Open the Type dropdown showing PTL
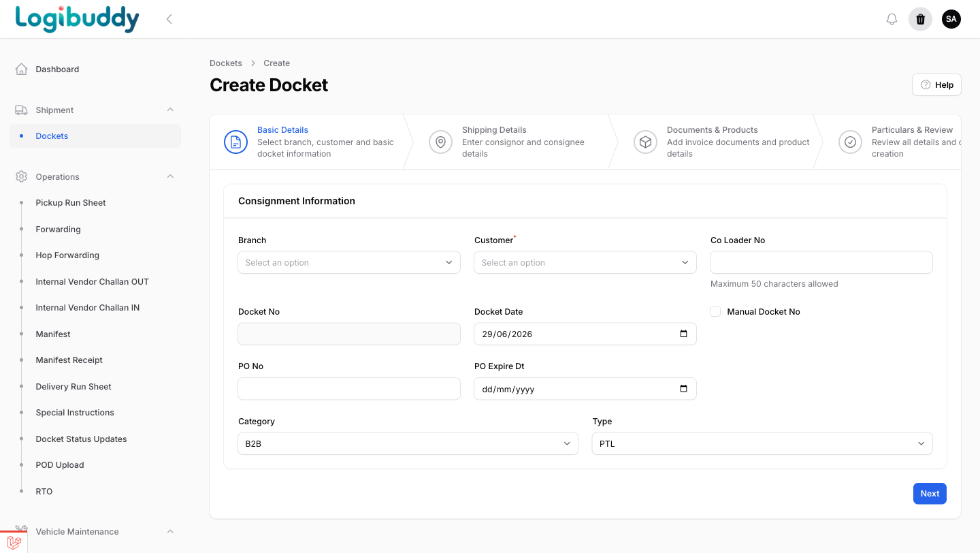 coord(762,444)
